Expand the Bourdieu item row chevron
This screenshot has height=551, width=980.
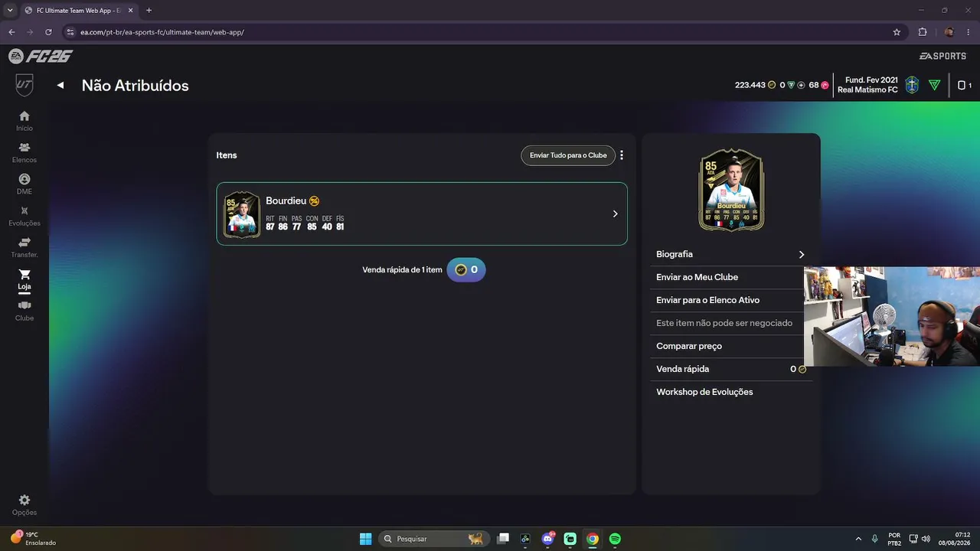point(615,214)
